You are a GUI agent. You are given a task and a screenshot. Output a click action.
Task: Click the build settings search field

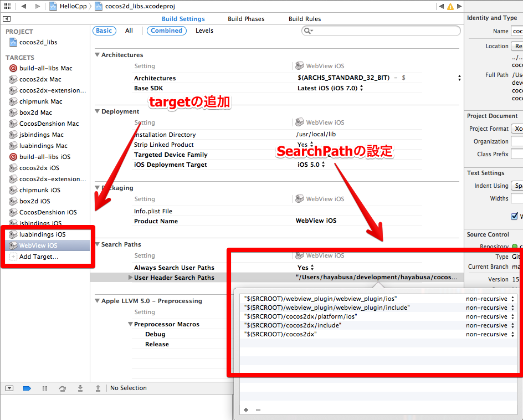pyautogui.click(x=381, y=31)
